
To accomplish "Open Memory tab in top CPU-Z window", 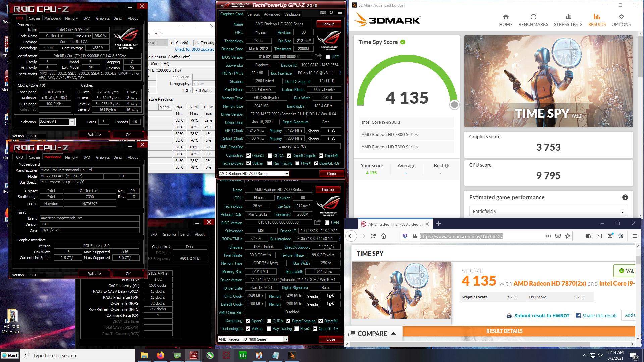I will [x=71, y=18].
